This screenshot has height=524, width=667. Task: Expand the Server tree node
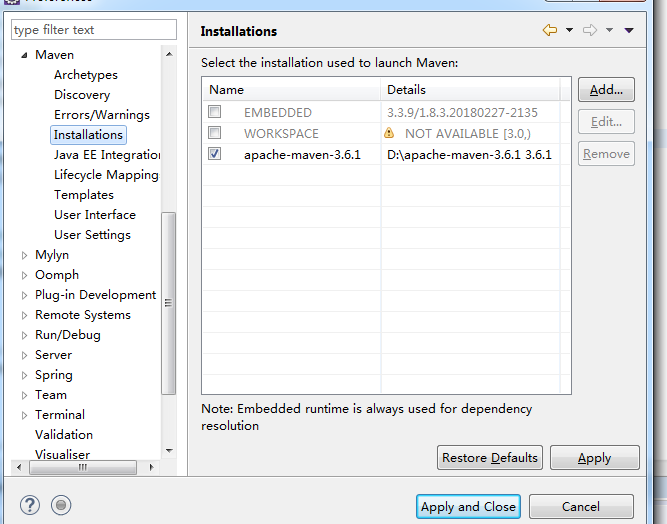25,355
